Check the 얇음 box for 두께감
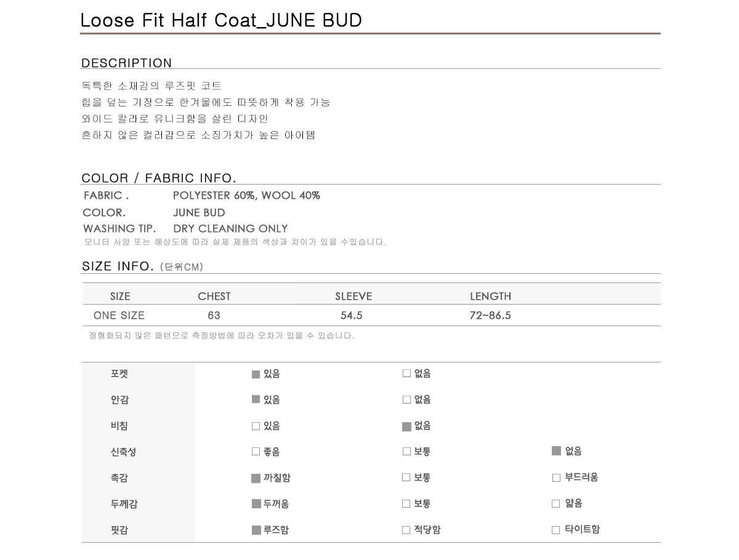739x560 pixels. [555, 503]
